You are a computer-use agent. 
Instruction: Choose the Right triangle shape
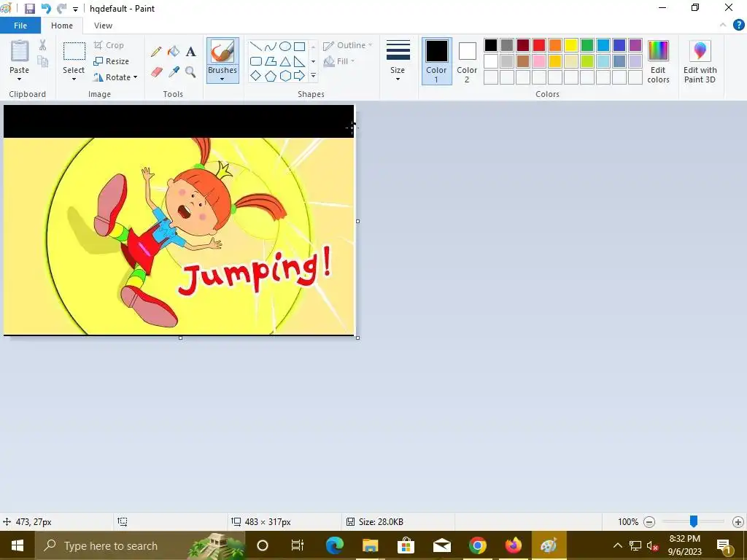[300, 61]
